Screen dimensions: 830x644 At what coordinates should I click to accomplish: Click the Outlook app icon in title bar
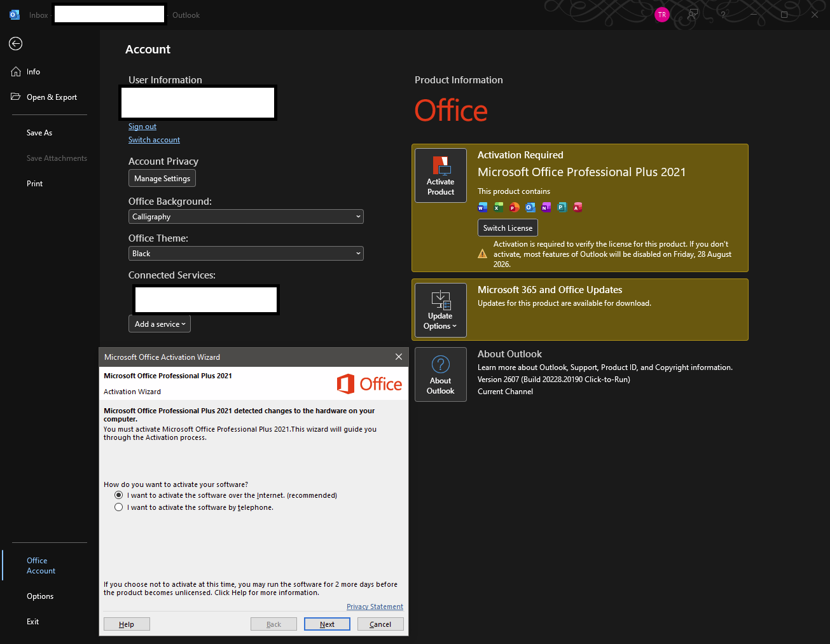tap(15, 15)
